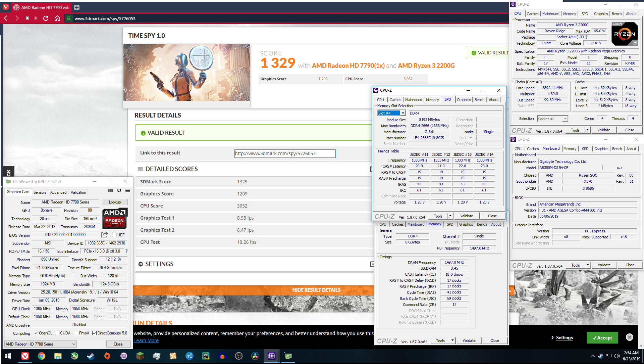Click the Close button in GPU-Z
Image resolution: width=644 pixels, height=364 pixels.
pos(118,344)
